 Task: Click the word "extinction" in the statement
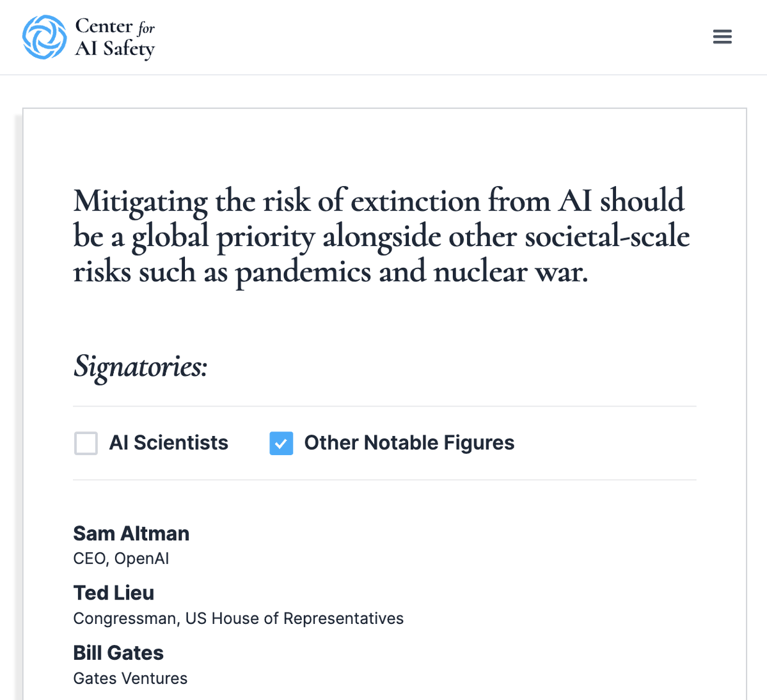click(x=415, y=202)
